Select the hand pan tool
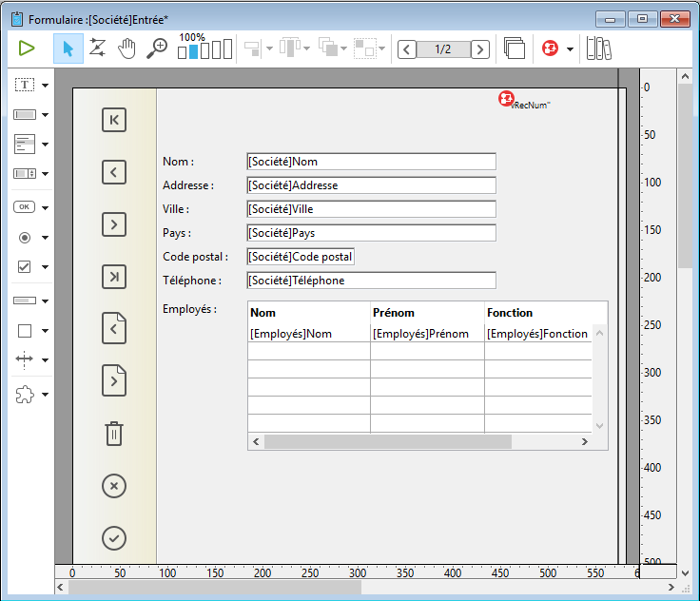The image size is (700, 601). (126, 48)
